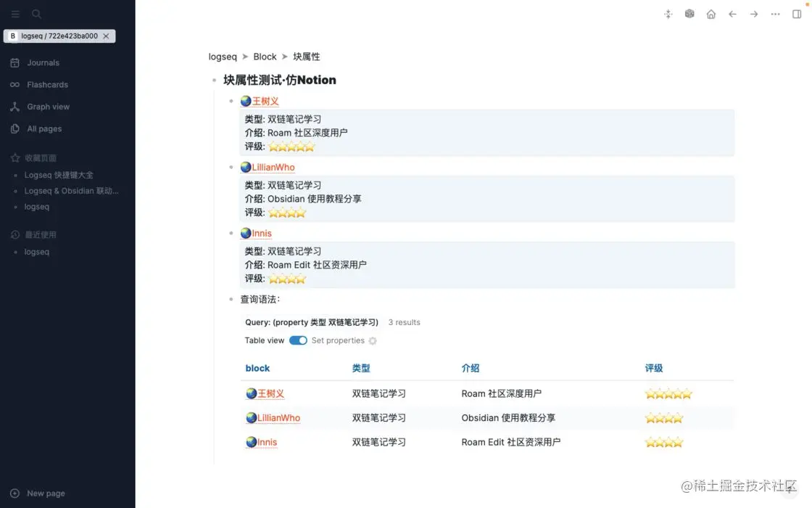The height and width of the screenshot is (508, 812).
Task: Click table cell Roam Edit 社区资深用户
Action: [510, 442]
